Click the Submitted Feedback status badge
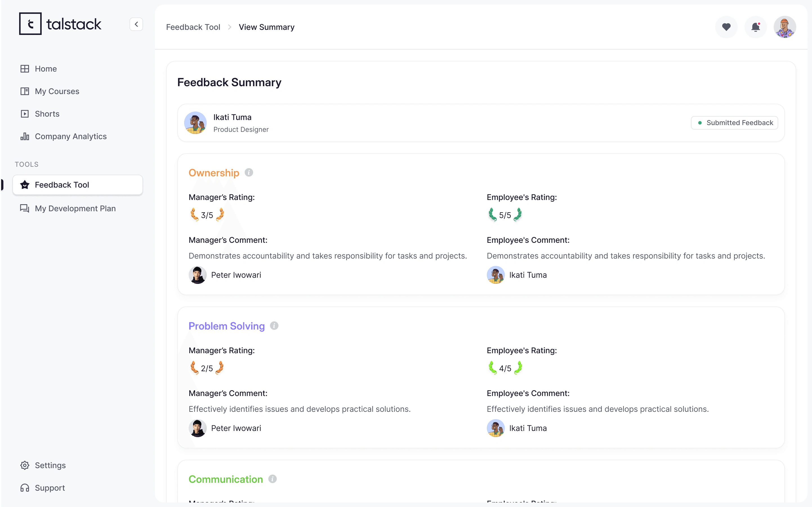This screenshot has width=812, height=507. coord(734,123)
